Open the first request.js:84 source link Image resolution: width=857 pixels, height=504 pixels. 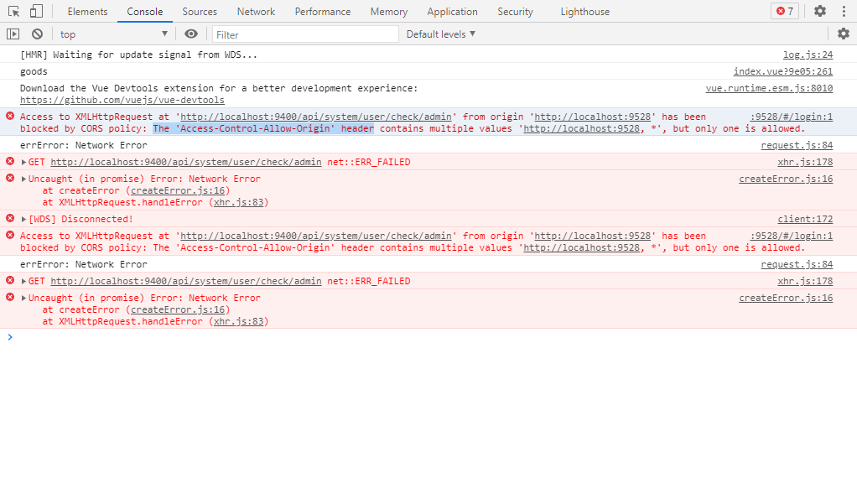click(x=797, y=145)
